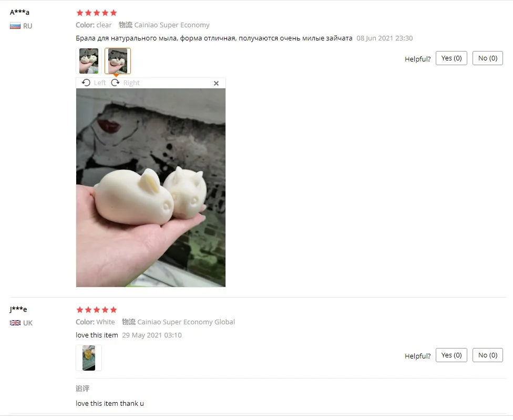Viewport: 513px width, 420px height.
Task: Close the expanded photo viewer
Action: (x=216, y=84)
